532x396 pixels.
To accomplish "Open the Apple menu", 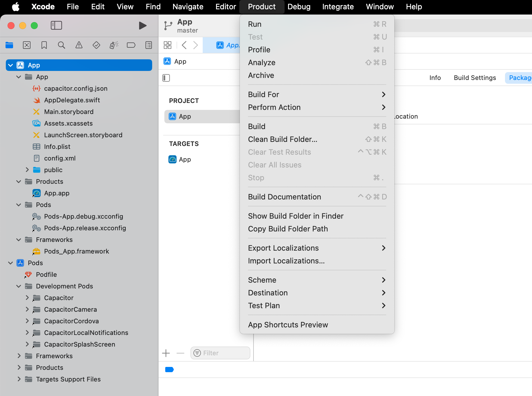I will click(x=16, y=7).
